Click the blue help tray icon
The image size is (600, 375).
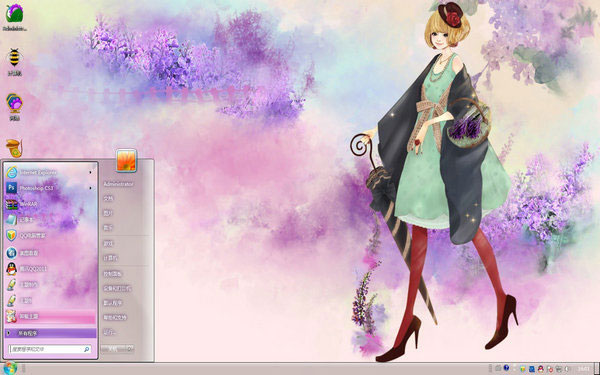(506, 368)
